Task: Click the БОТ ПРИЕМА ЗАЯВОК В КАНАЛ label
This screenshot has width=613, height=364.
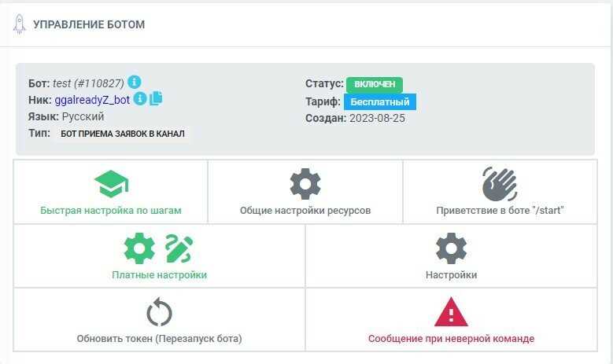Action: click(x=123, y=134)
